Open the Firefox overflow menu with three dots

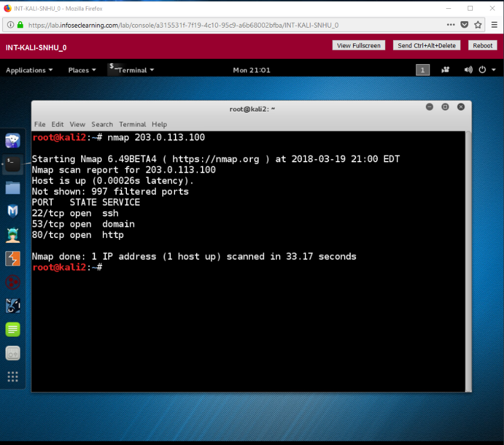(x=451, y=25)
